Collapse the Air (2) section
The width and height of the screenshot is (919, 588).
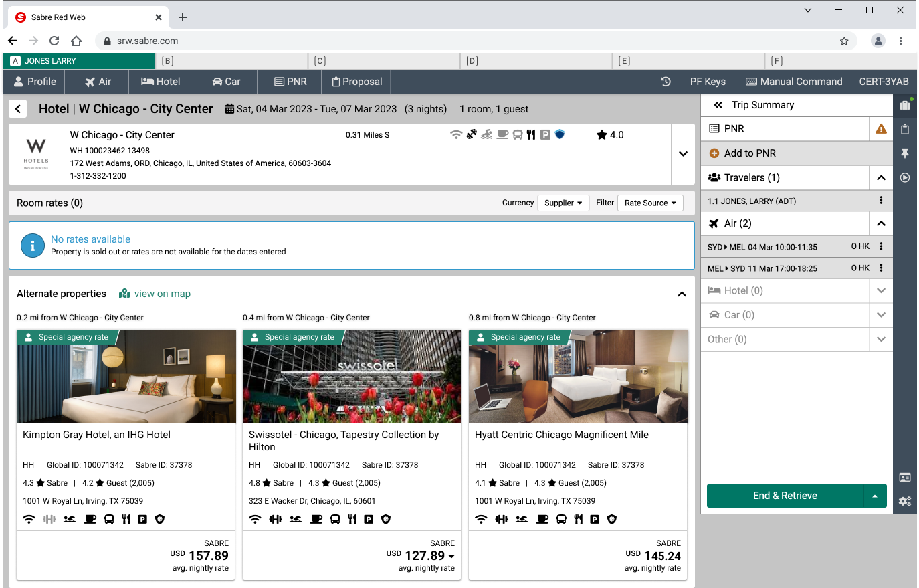pyautogui.click(x=881, y=223)
